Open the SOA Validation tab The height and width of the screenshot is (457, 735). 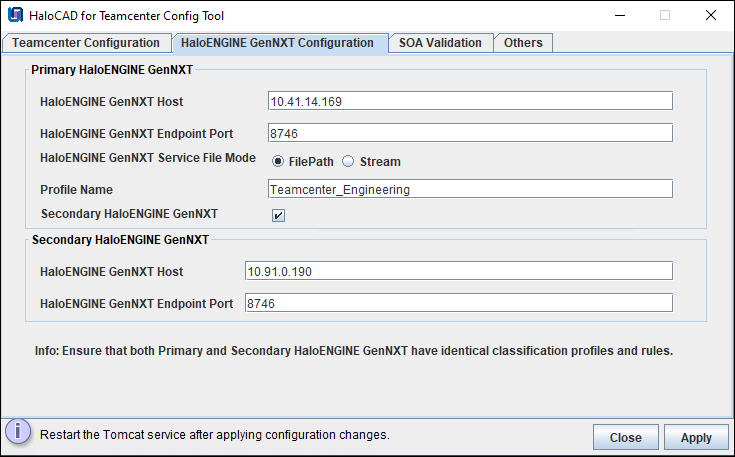click(x=441, y=43)
